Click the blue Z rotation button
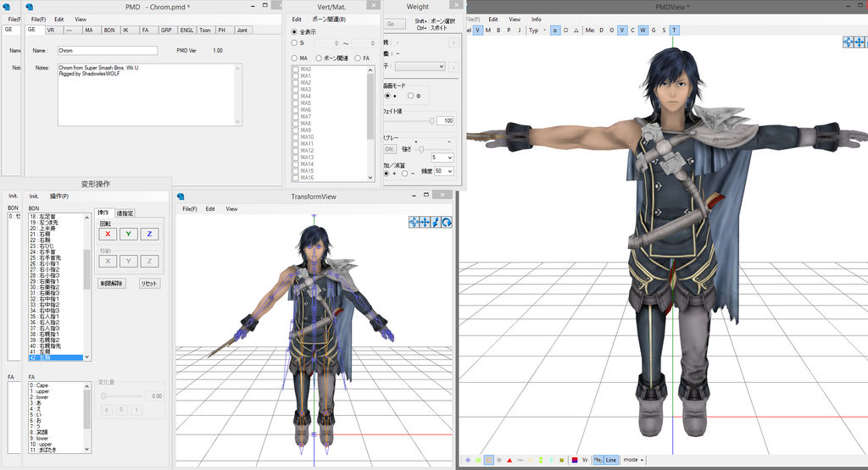868x470 pixels. (149, 234)
